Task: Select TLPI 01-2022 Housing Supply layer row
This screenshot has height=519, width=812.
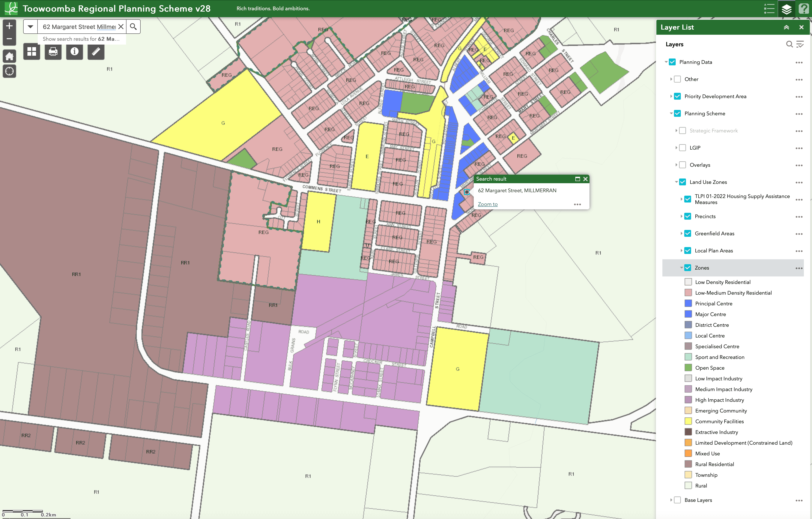Action: point(733,199)
